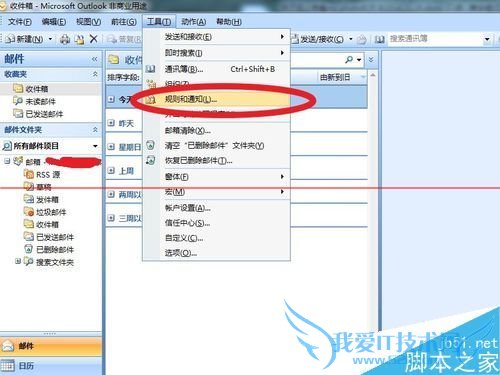500x375 pixels.
Task: Collapse the 邮件文件夹 section
Action: tap(95, 129)
